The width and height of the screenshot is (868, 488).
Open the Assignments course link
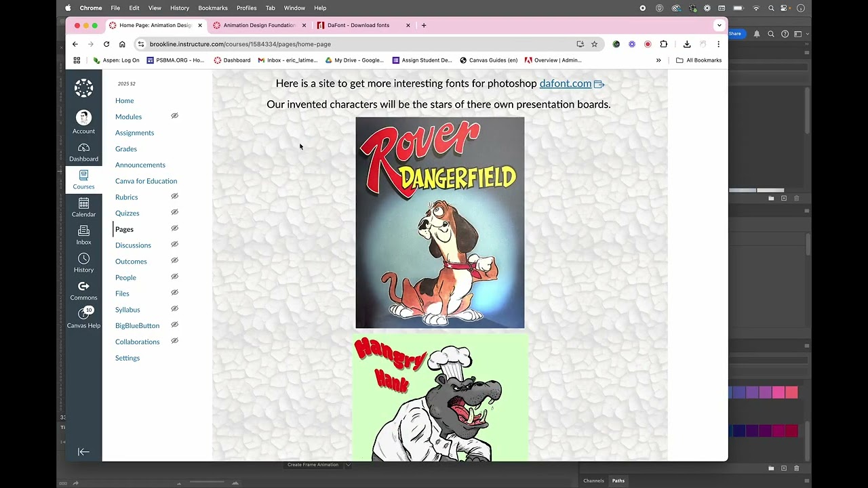pyautogui.click(x=134, y=133)
